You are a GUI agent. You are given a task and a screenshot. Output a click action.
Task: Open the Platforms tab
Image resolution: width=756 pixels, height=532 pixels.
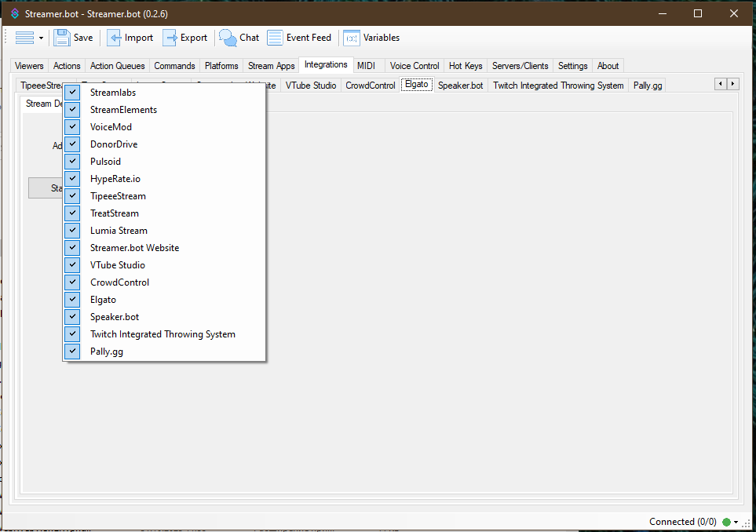click(221, 66)
